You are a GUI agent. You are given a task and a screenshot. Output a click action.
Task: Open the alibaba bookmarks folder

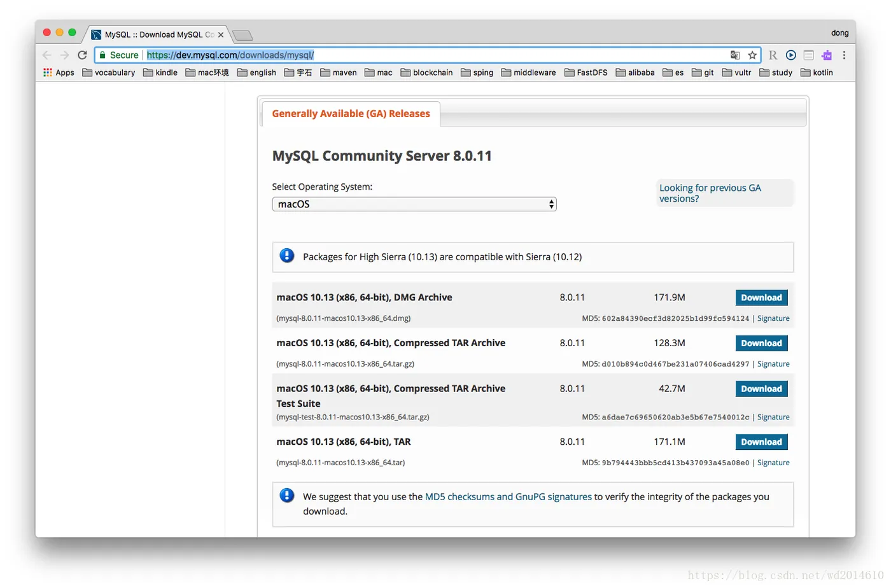635,73
